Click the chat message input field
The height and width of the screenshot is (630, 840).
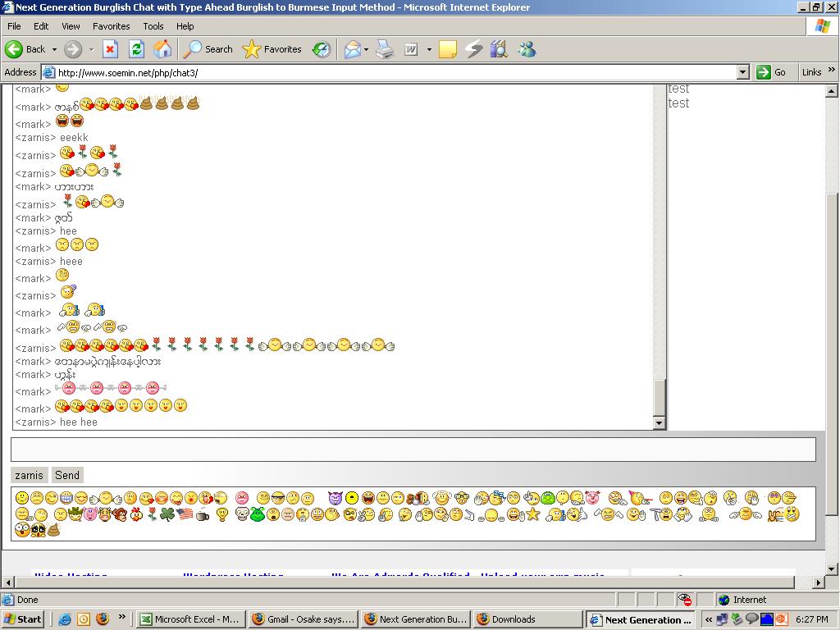[413, 450]
